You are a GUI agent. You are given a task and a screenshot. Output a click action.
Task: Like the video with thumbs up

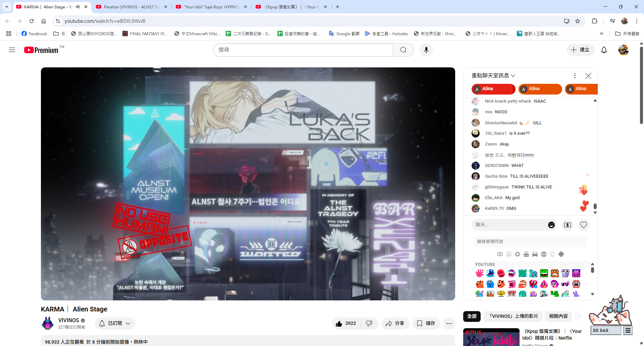coord(346,324)
